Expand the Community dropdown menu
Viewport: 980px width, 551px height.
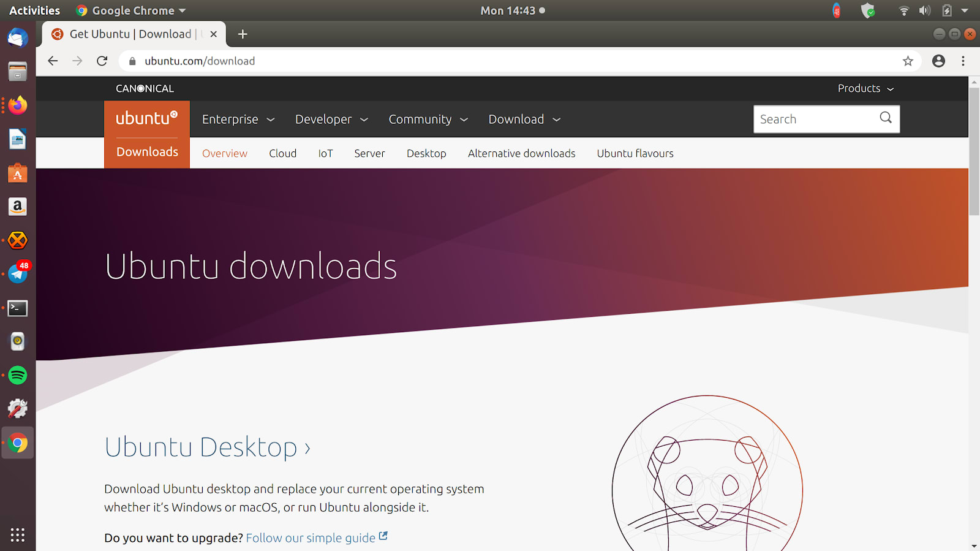tap(428, 119)
